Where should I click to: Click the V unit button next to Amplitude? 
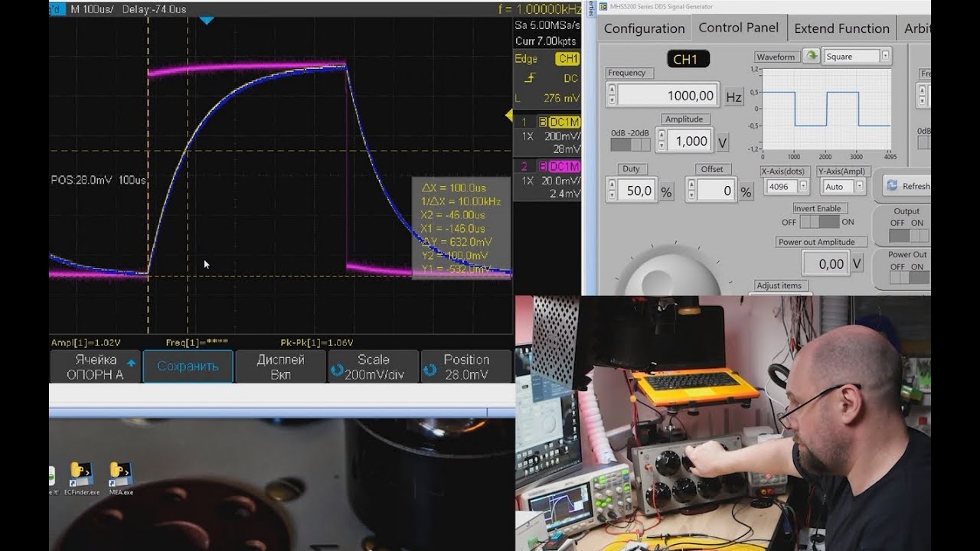click(721, 142)
